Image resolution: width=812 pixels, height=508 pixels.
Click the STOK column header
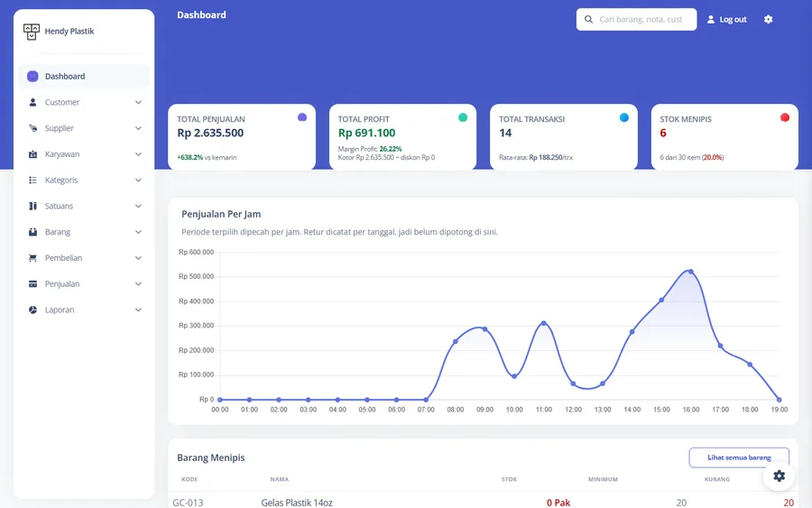509,479
